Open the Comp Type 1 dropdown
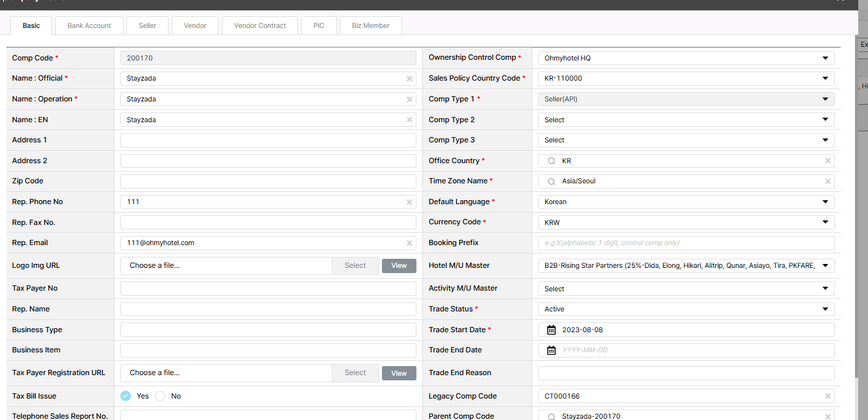This screenshot has height=420, width=868. tap(686, 99)
